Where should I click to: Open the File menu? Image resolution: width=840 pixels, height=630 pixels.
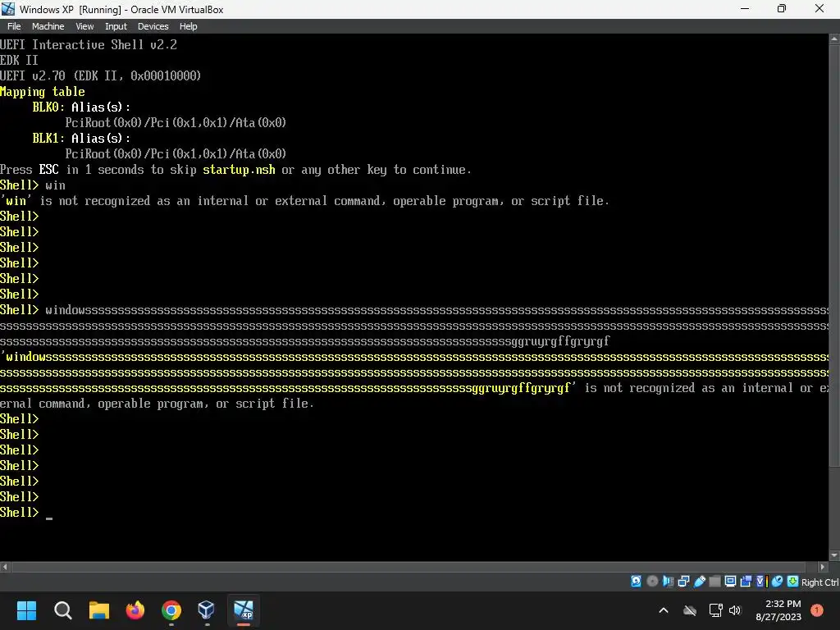pos(14,26)
